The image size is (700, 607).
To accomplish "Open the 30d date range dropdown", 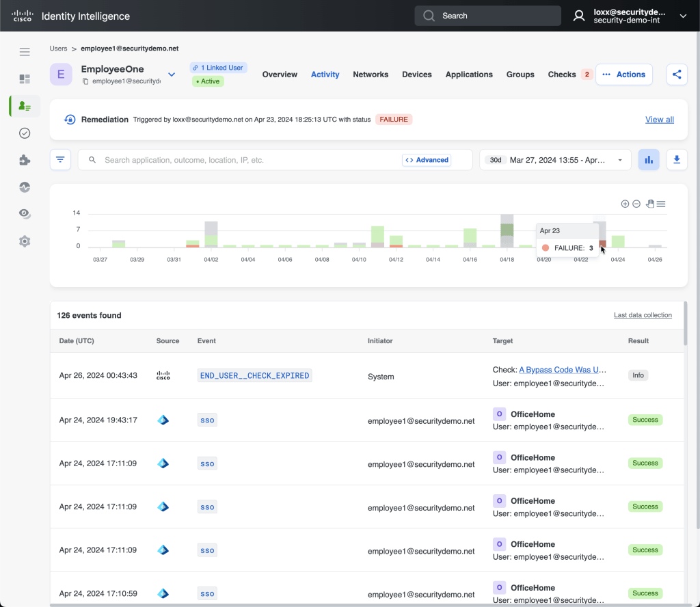I will [554, 160].
